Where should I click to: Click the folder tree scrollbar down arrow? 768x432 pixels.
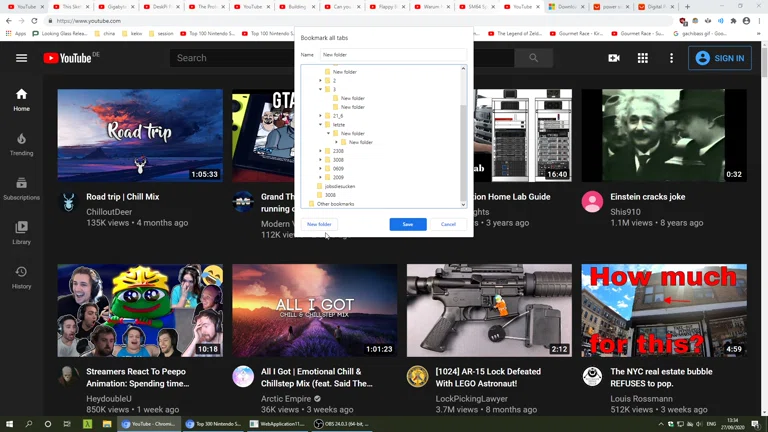click(463, 204)
